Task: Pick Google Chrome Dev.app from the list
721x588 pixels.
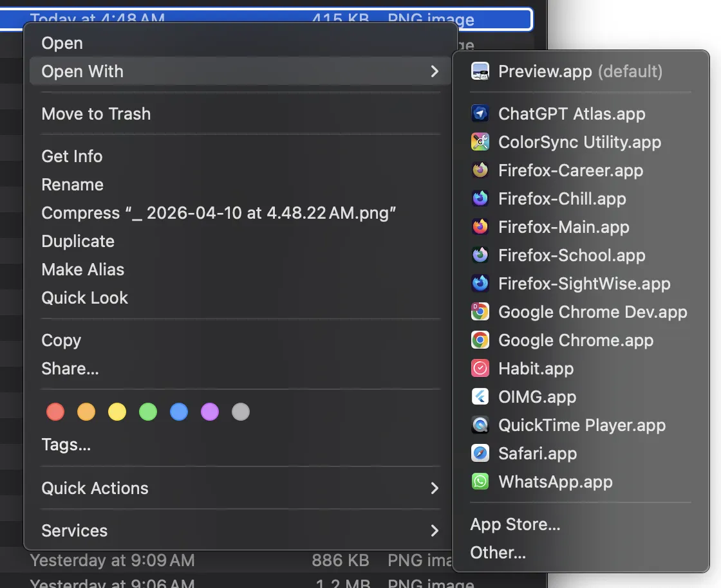Action: 592,312
